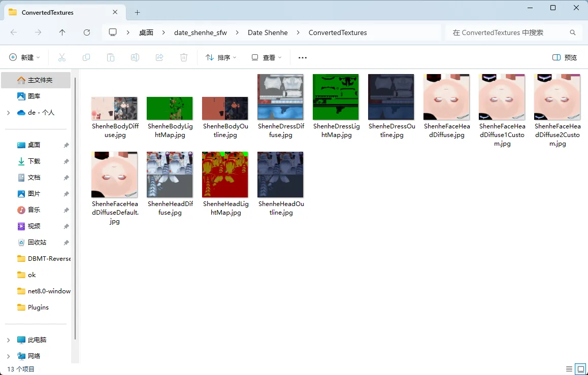This screenshot has height=375, width=588.
Task: Select the ShenheBodyDiffuse.jpg thumbnail
Action: (114, 108)
